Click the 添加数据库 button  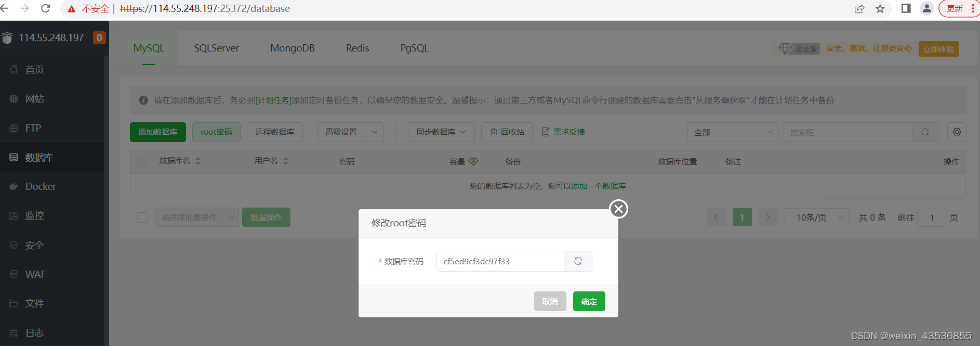click(158, 132)
